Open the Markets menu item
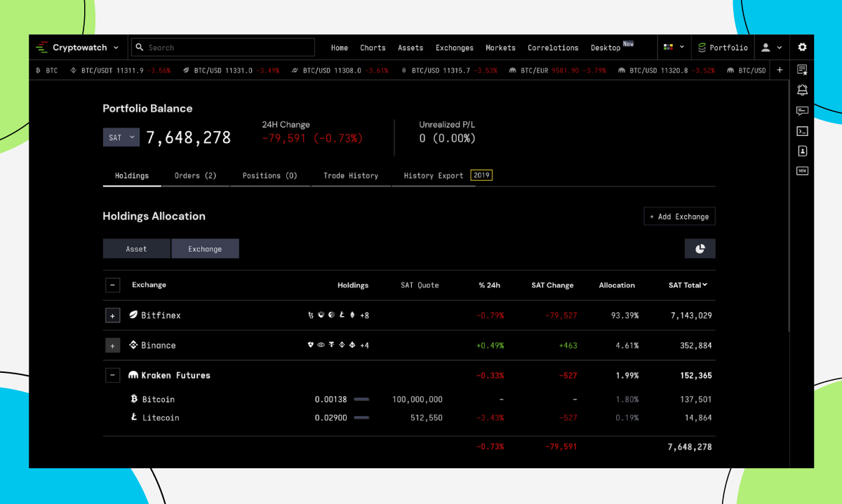This screenshot has width=842, height=504. click(500, 47)
